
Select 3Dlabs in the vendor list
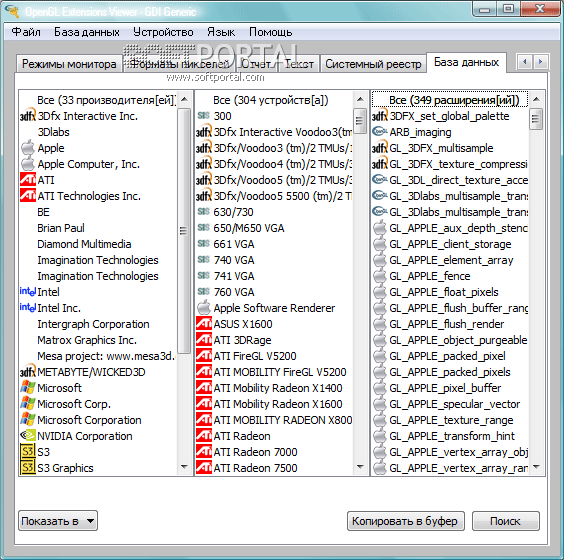(x=98, y=132)
